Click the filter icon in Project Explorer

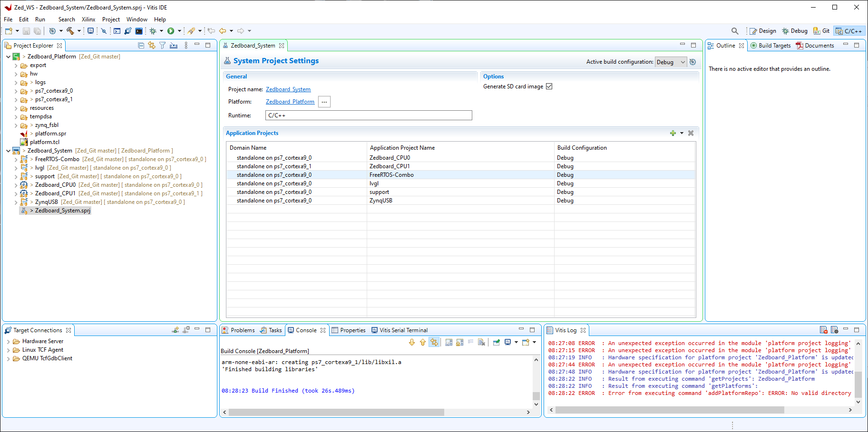coord(163,45)
